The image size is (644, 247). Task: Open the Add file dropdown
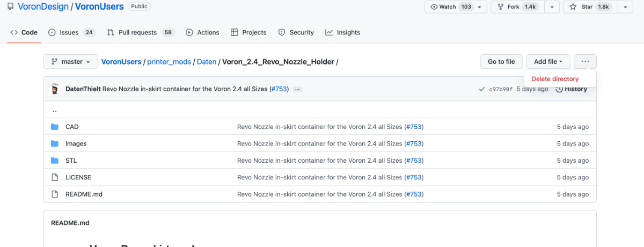548,62
